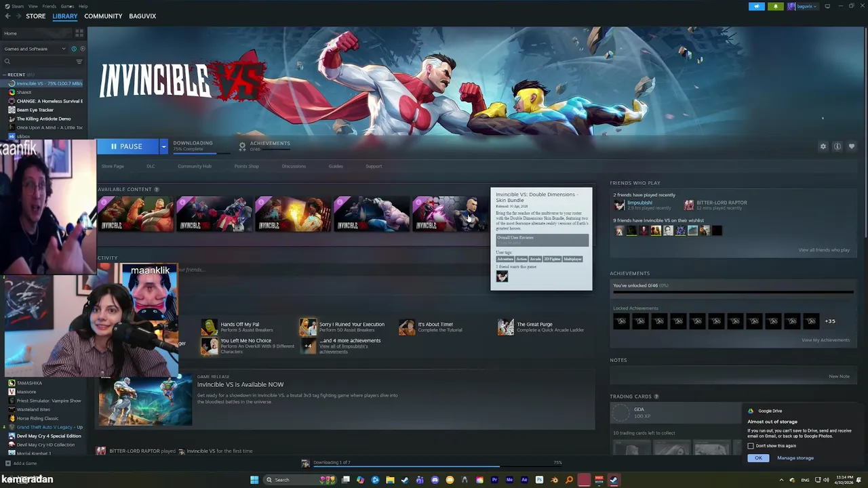This screenshot has width=868, height=488.
Task: Open Premiere Pro from the taskbar
Action: pyautogui.click(x=494, y=480)
